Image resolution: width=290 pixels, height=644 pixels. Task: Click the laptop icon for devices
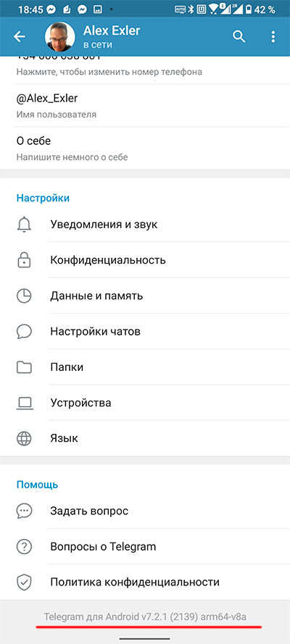pos(24,403)
